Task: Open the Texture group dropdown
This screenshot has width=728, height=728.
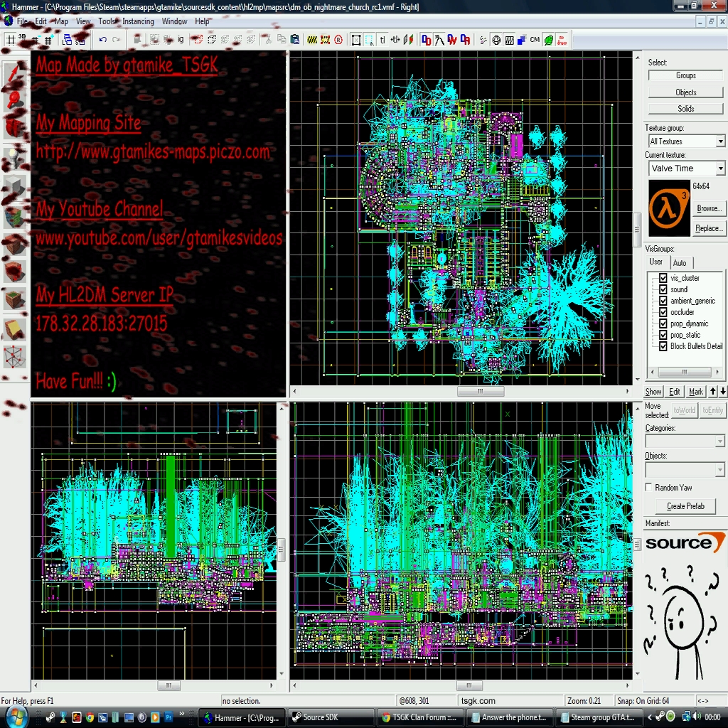Action: coord(719,141)
